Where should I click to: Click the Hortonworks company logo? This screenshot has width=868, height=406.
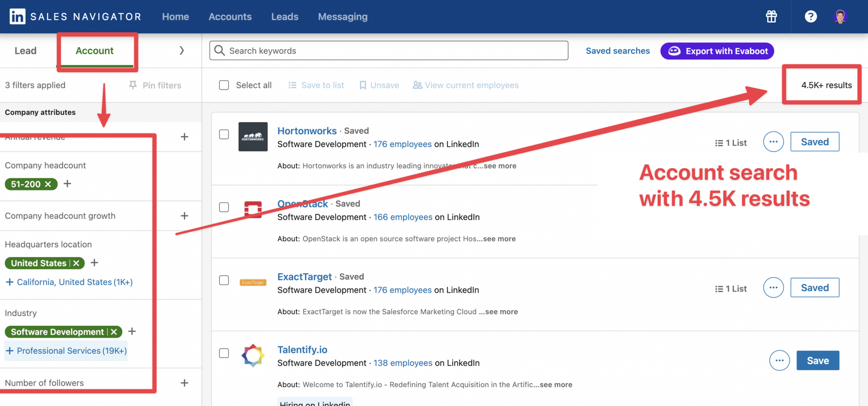point(253,137)
